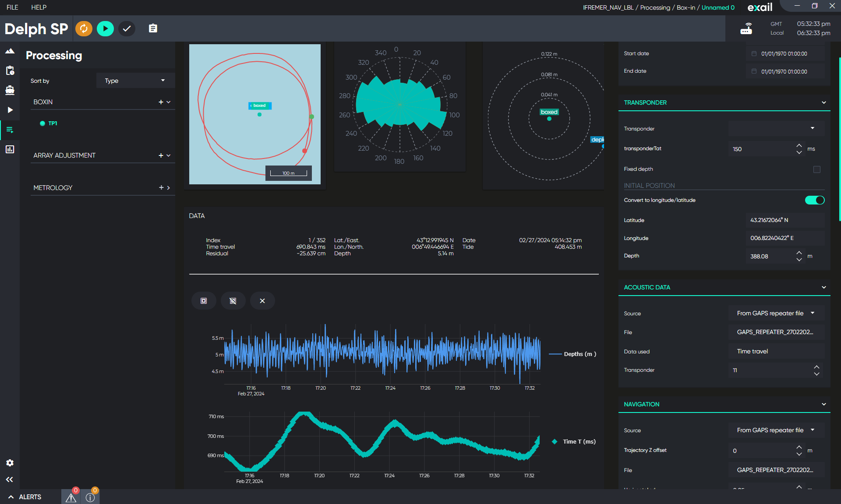Collapse the BOXIN section chevron
Image resolution: width=841 pixels, height=504 pixels.
pos(169,102)
